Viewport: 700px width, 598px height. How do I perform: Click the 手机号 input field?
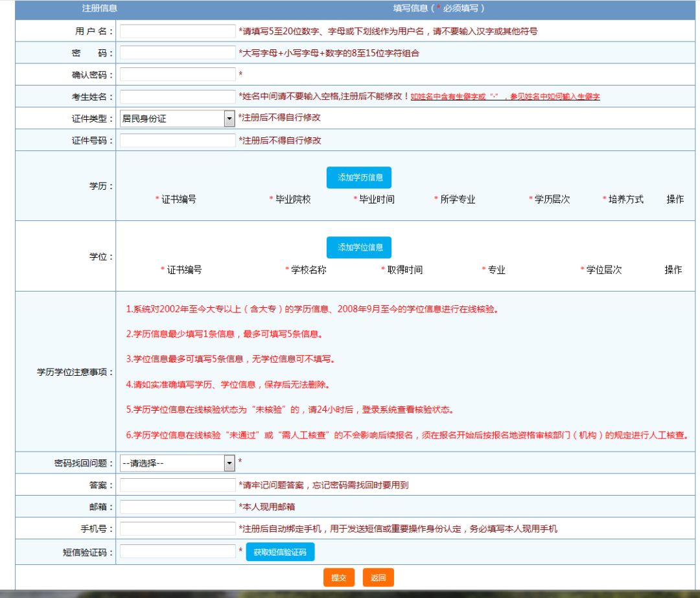(178, 529)
